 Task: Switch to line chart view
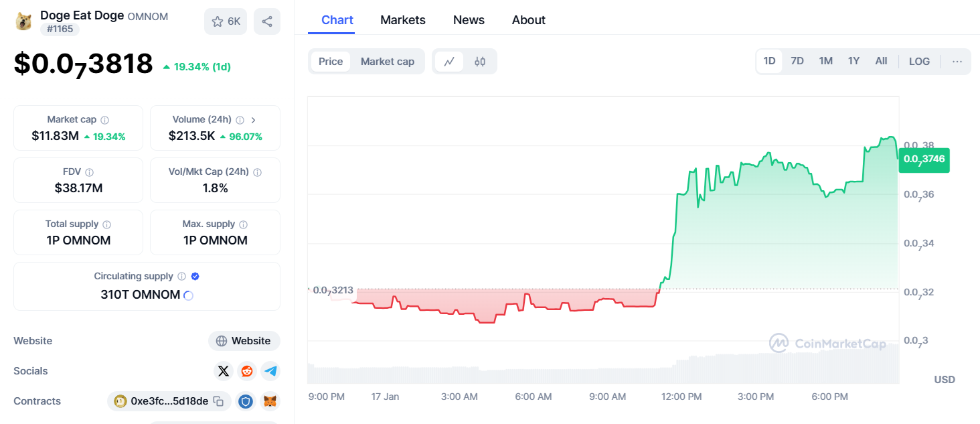449,62
